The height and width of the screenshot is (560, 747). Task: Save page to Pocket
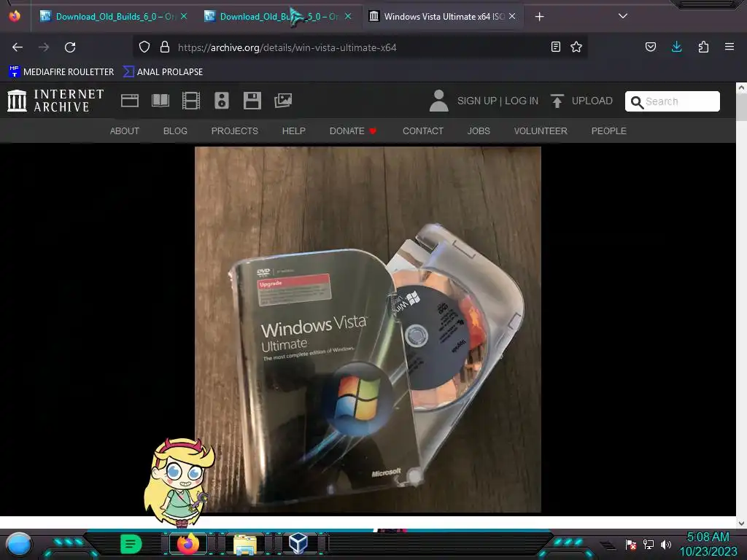pos(651,47)
